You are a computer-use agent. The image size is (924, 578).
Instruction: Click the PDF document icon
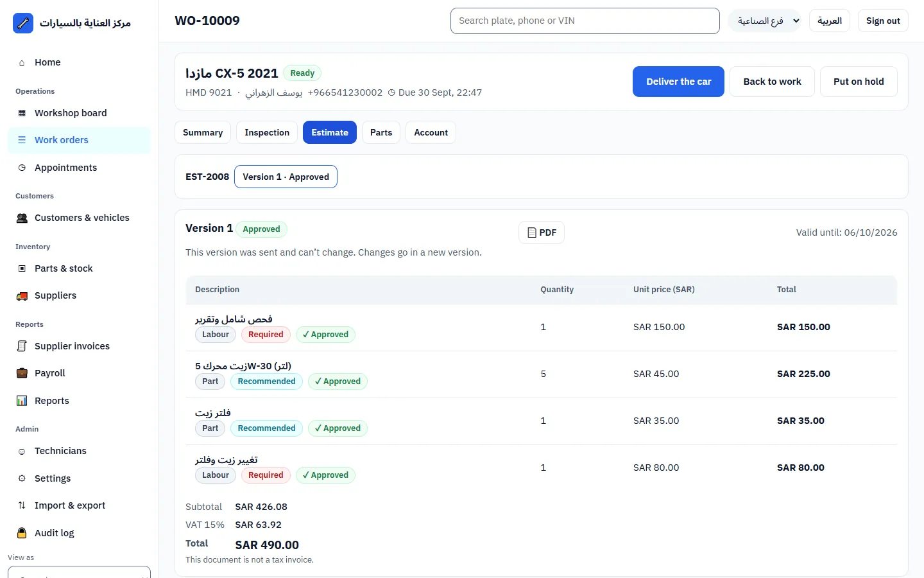point(531,232)
